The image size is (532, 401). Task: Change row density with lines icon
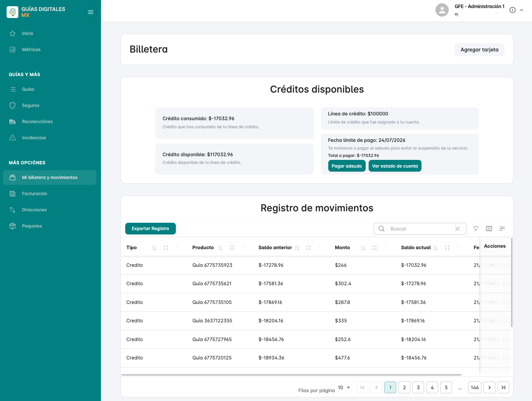(x=502, y=229)
